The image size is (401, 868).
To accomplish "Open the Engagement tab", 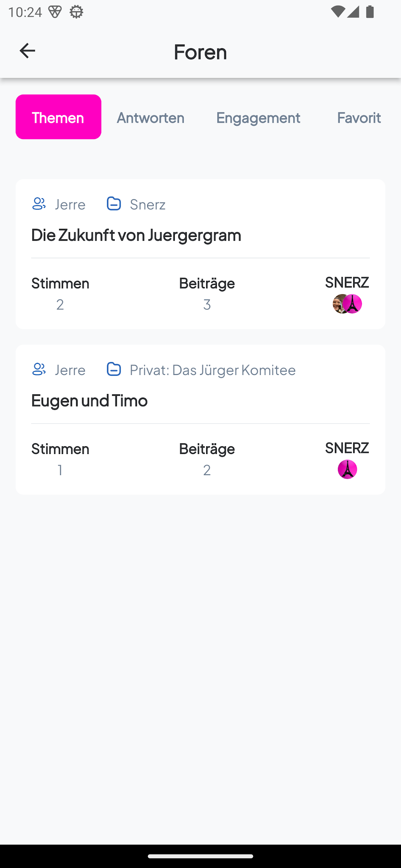I will 258,118.
